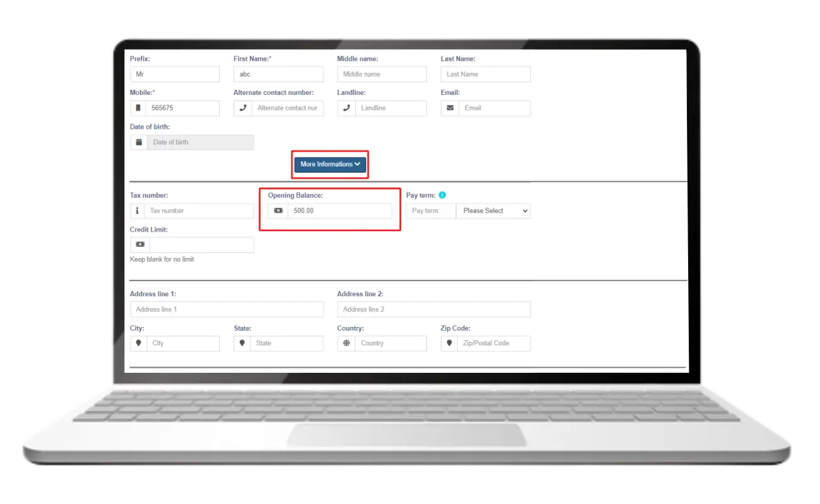Click the Date of birth input field
Image resolution: width=820 pixels, height=504 pixels.
point(200,142)
